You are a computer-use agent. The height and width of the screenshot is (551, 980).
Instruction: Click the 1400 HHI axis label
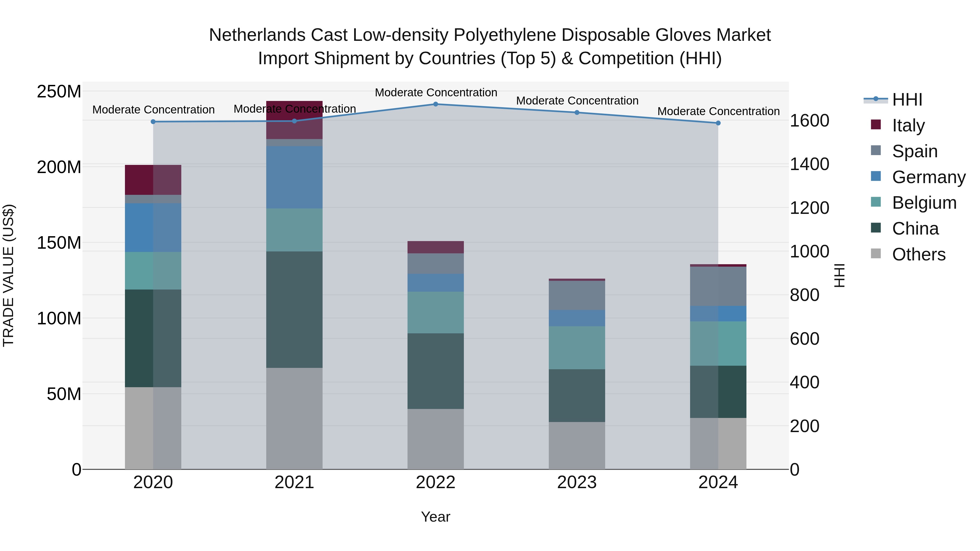[810, 164]
